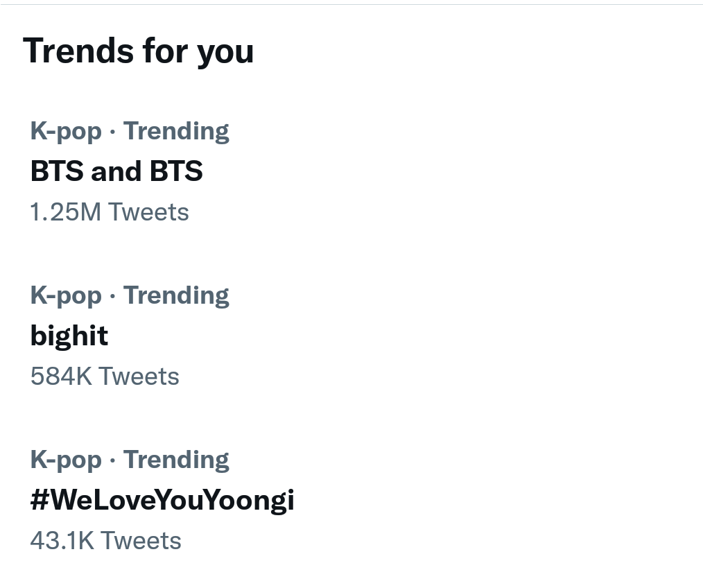This screenshot has width=703, height=588.
Task: Click the dot separator above BTS and BTS
Action: [112, 132]
